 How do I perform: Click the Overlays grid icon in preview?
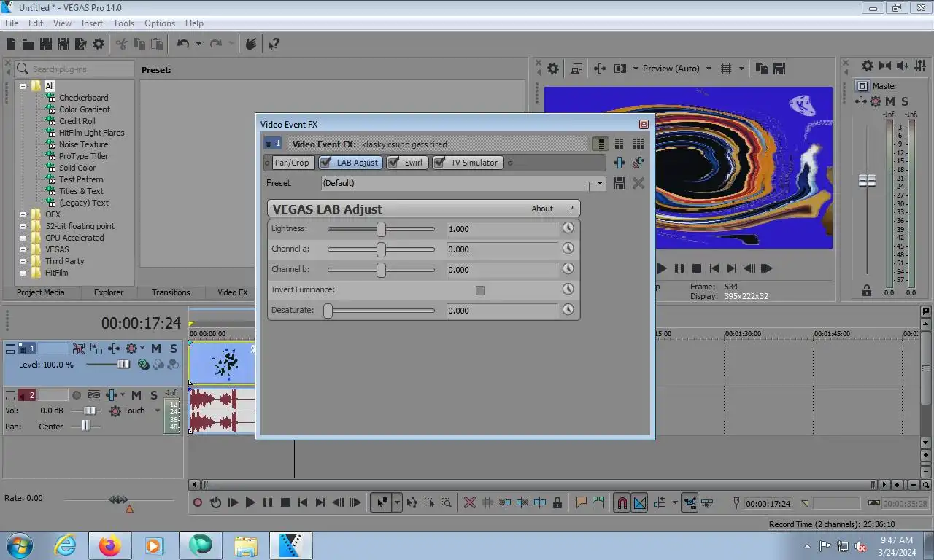click(726, 69)
